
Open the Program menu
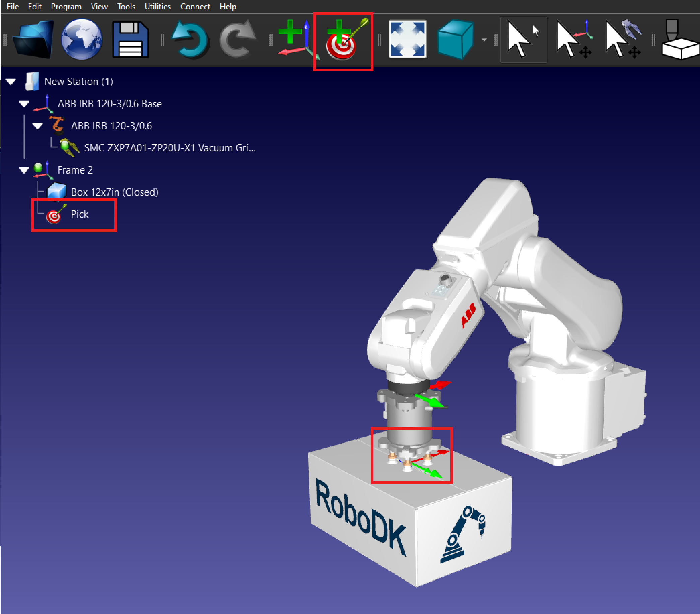(66, 6)
